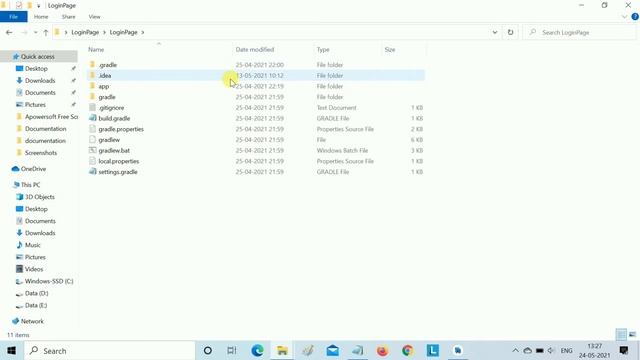
Task: Expand the address bar history dropdown
Action: click(x=495, y=32)
